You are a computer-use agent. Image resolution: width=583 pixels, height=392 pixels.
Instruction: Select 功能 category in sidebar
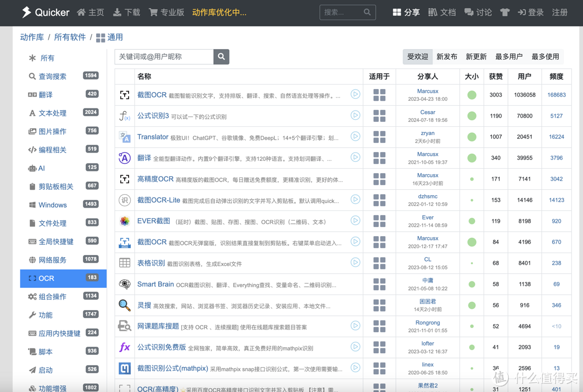pos(63,315)
